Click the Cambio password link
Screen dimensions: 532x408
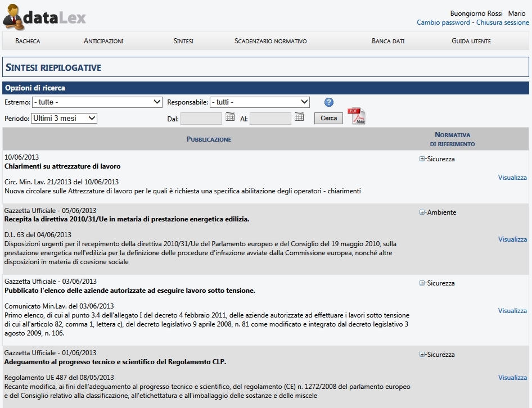(443, 22)
